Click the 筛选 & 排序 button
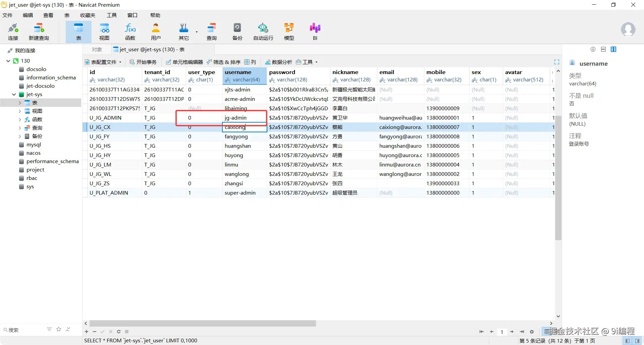This screenshot has width=644, height=345. pyautogui.click(x=224, y=62)
